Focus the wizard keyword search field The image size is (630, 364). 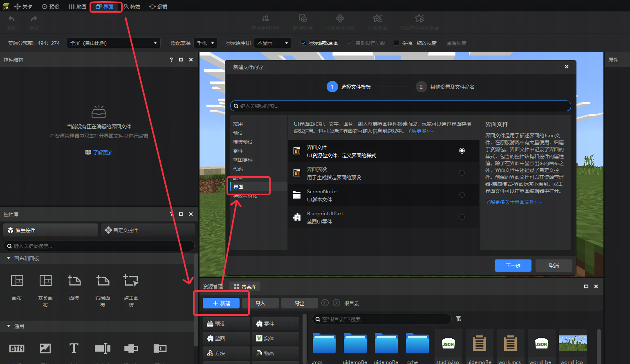(401, 106)
